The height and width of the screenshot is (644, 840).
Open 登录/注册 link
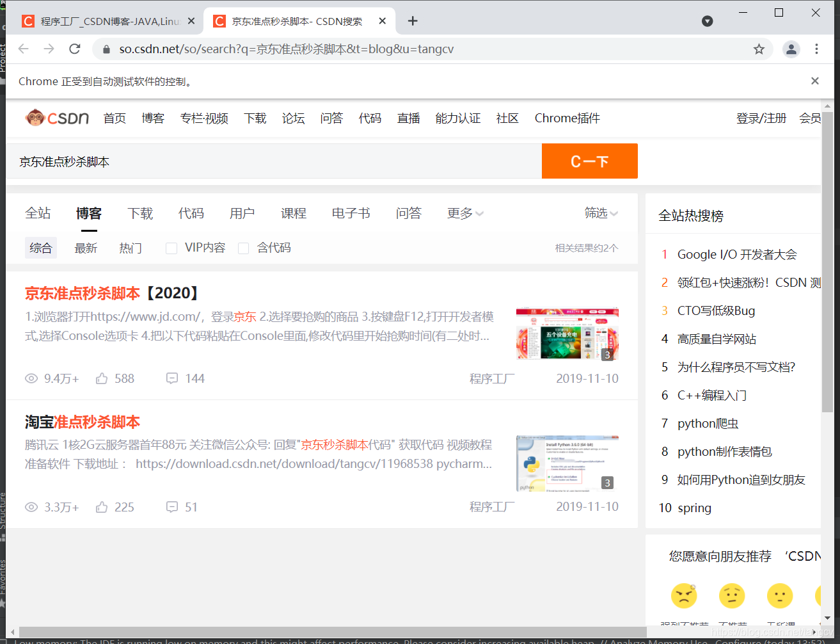(x=761, y=118)
